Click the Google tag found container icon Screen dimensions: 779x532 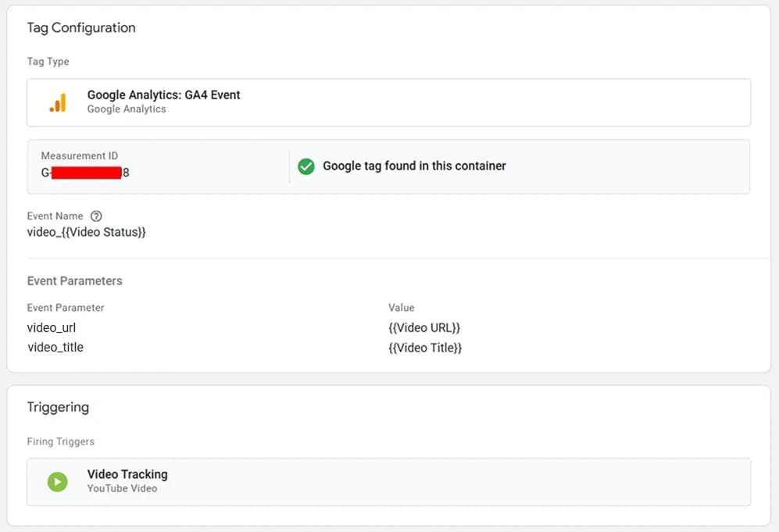point(306,166)
